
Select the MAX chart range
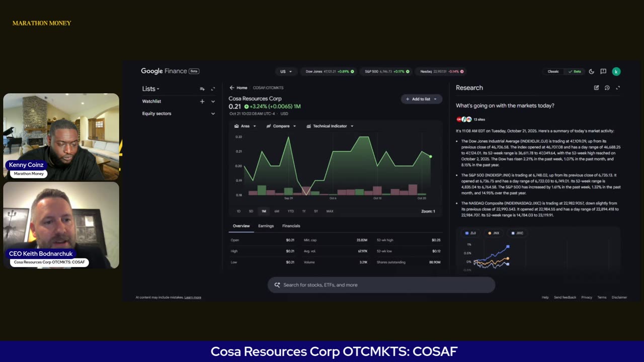click(x=330, y=211)
